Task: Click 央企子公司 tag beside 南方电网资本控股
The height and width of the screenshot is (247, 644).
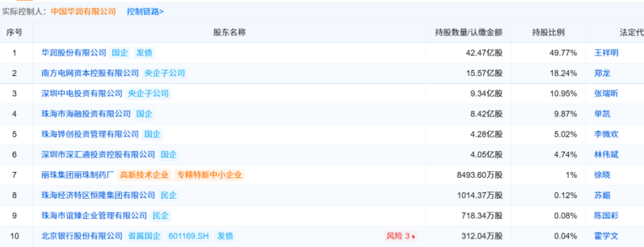Action: pyautogui.click(x=164, y=73)
